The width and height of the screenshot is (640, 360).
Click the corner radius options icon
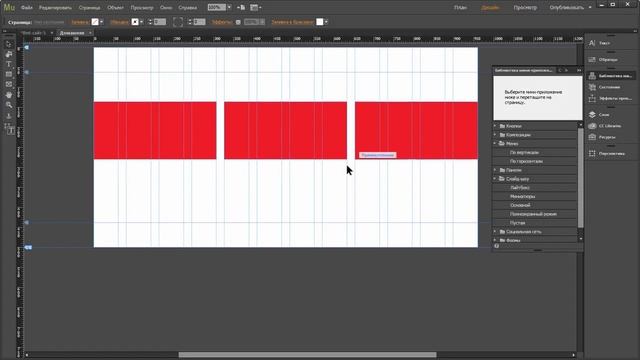click(x=178, y=22)
